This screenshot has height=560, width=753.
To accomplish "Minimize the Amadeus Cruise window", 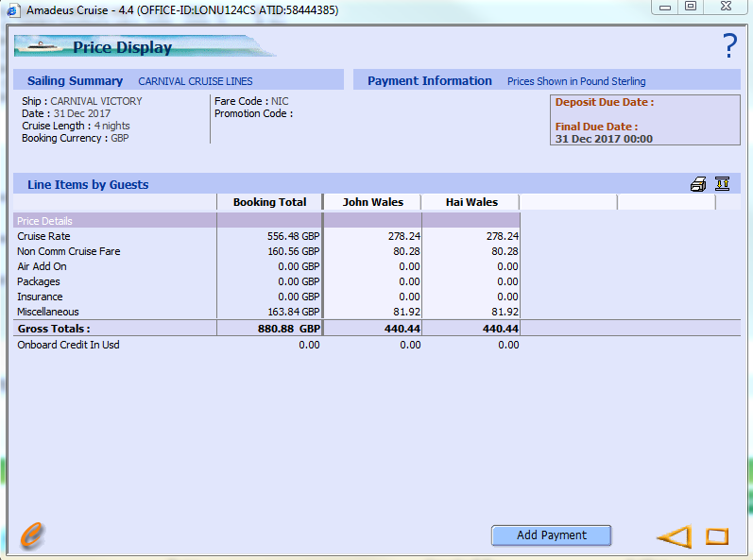I will click(664, 7).
